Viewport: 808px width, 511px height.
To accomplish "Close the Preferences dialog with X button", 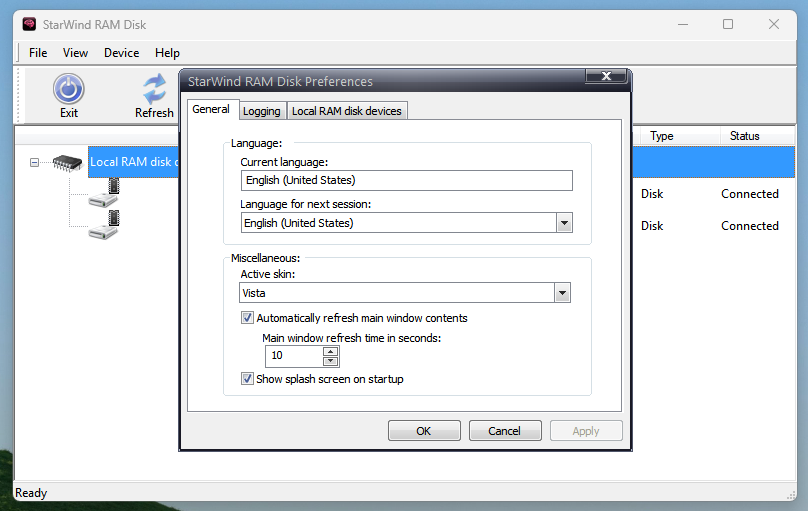I will 607,76.
